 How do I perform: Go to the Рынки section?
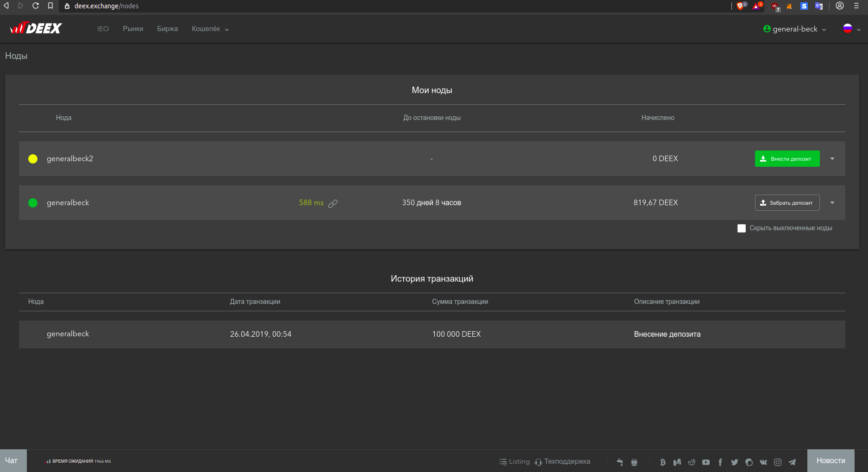pos(133,29)
